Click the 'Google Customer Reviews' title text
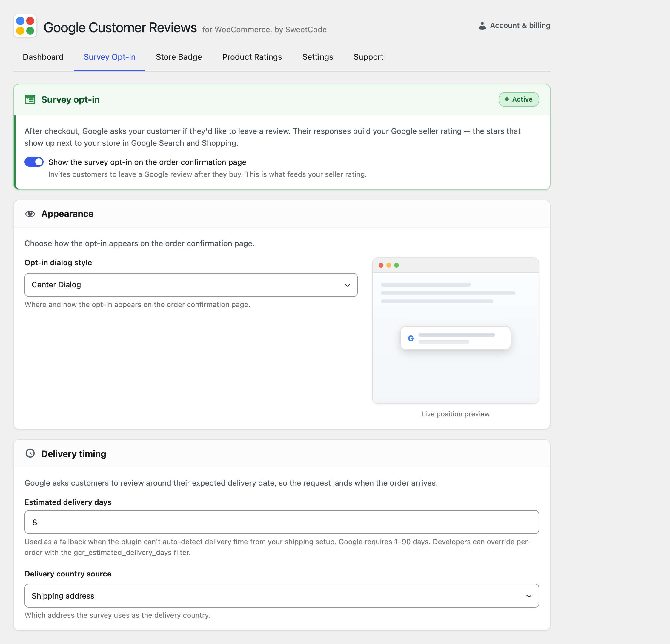Image resolution: width=670 pixels, height=644 pixels. [120, 27]
